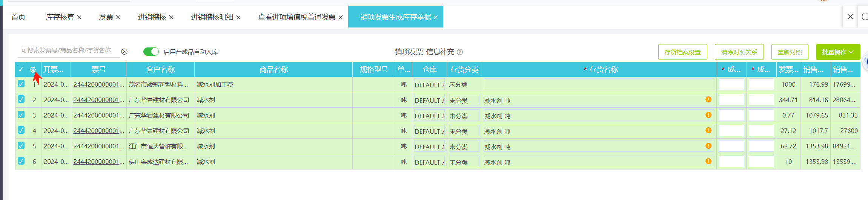Open invoice number link in row 5

[x=98, y=146]
